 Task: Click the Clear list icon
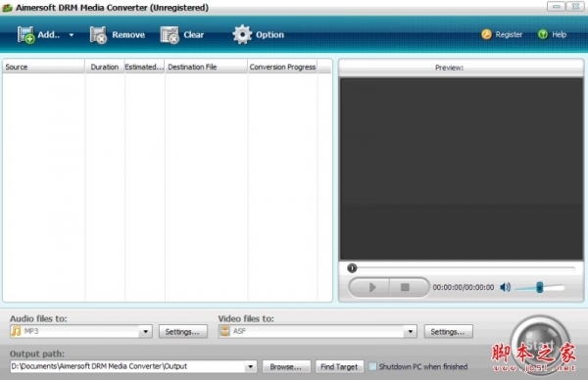tap(170, 35)
